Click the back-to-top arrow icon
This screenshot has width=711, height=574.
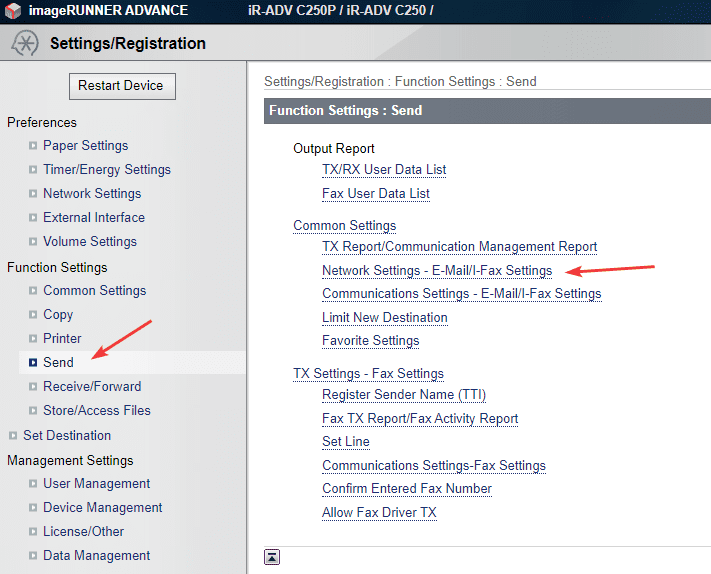[272, 557]
